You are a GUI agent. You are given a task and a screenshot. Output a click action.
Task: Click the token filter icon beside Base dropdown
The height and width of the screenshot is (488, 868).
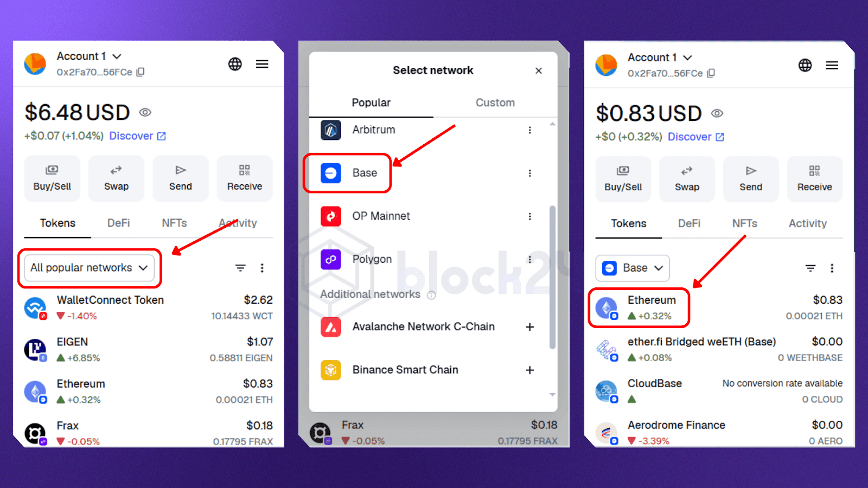(x=810, y=268)
